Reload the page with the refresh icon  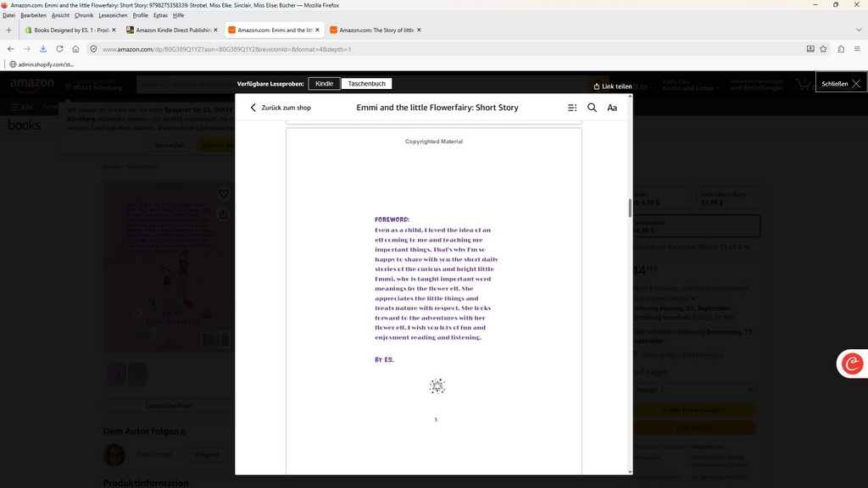coord(59,49)
